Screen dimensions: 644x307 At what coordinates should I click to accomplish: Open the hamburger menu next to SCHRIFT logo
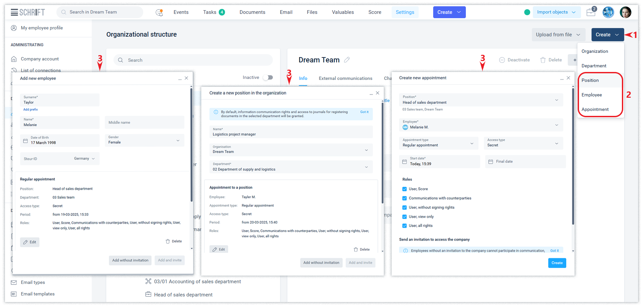point(14,12)
